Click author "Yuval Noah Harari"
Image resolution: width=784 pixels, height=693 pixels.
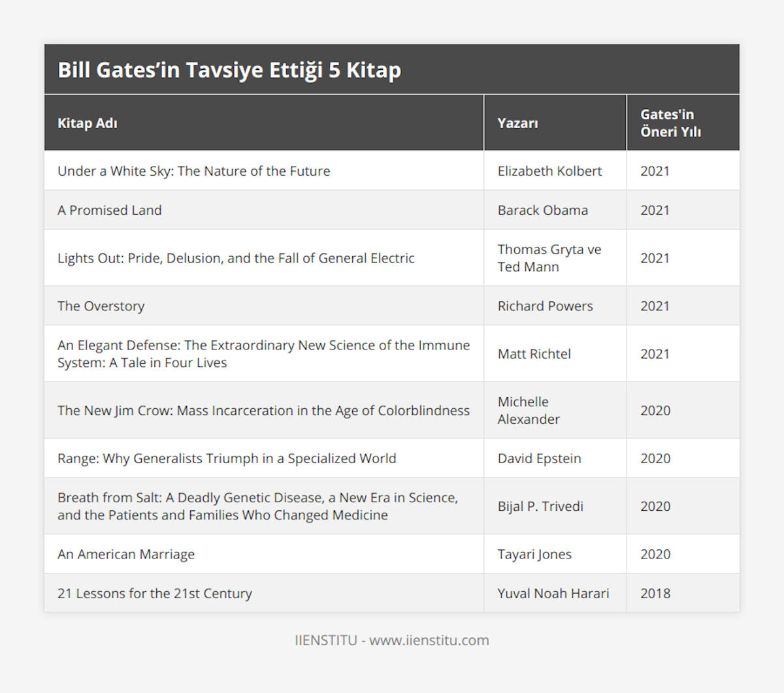point(553,594)
